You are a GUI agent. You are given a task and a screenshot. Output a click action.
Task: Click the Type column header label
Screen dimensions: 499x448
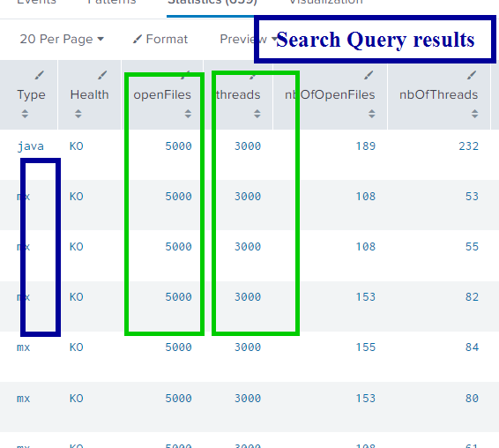[31, 95]
